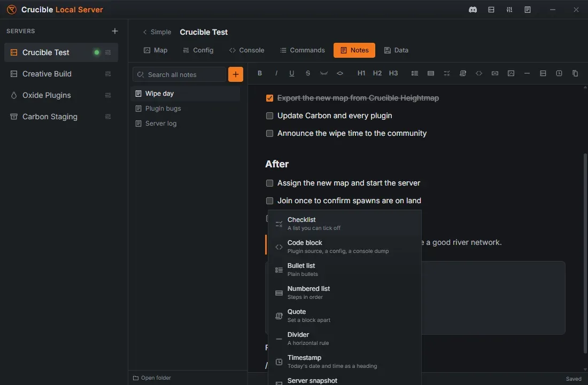The width and height of the screenshot is (588, 385).
Task: Check Join once to confirm spawns on land
Action: (269, 201)
